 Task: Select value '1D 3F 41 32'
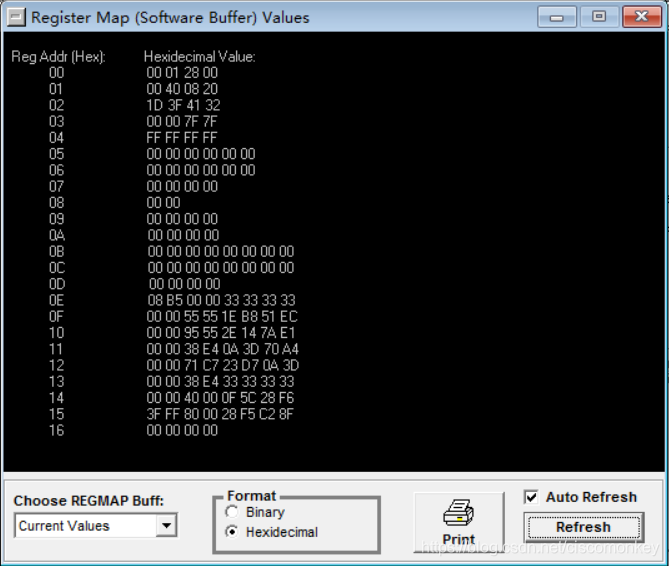click(x=183, y=105)
